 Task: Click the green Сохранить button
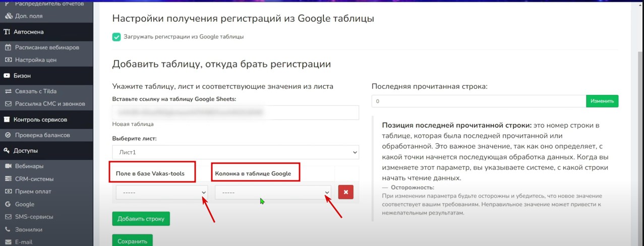click(132, 241)
